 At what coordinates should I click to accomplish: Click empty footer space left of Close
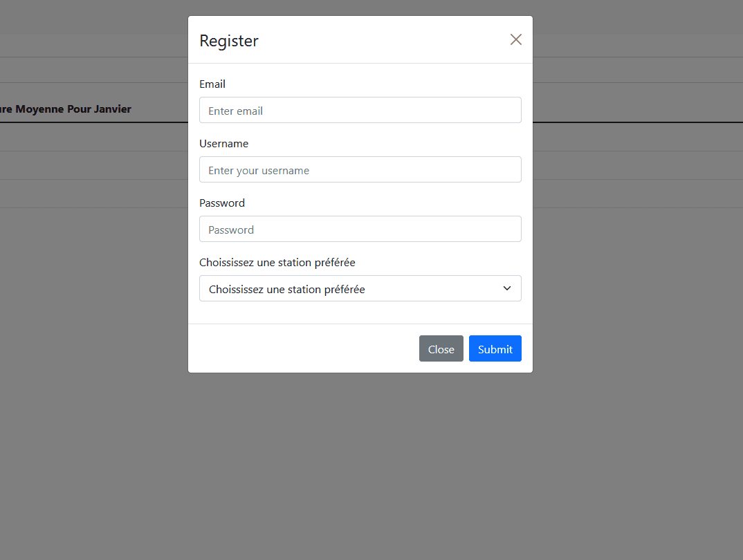tap(303, 348)
